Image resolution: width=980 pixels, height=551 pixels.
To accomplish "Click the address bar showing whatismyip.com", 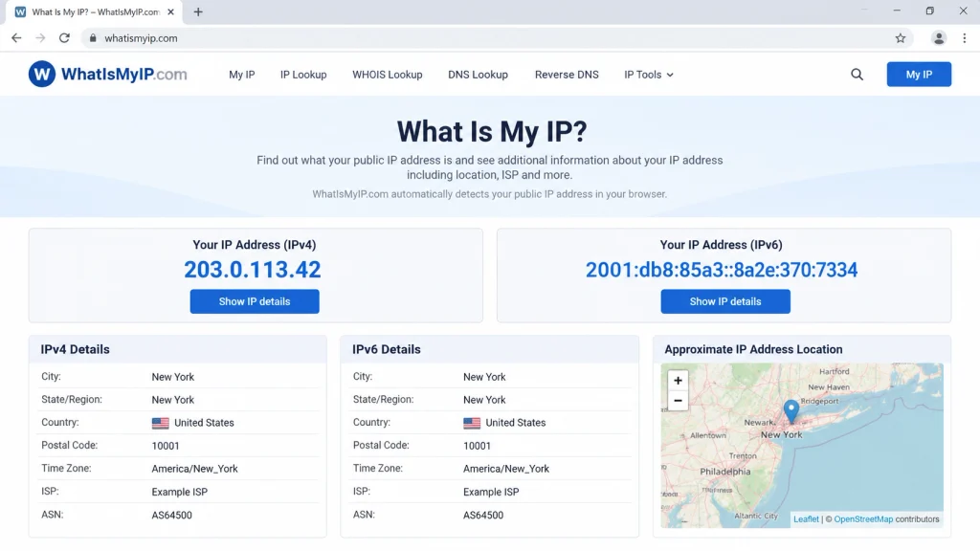I will click(497, 38).
